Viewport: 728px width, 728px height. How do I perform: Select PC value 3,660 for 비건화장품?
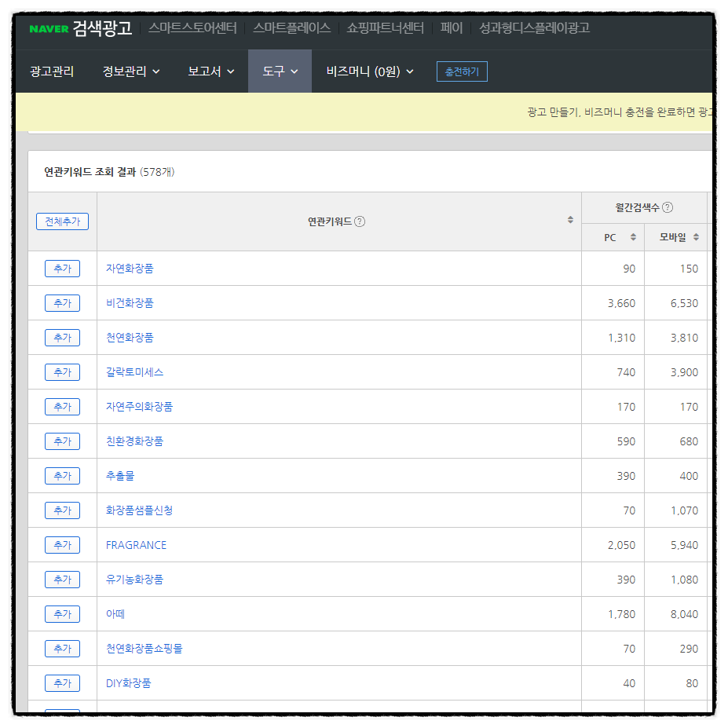point(621,303)
